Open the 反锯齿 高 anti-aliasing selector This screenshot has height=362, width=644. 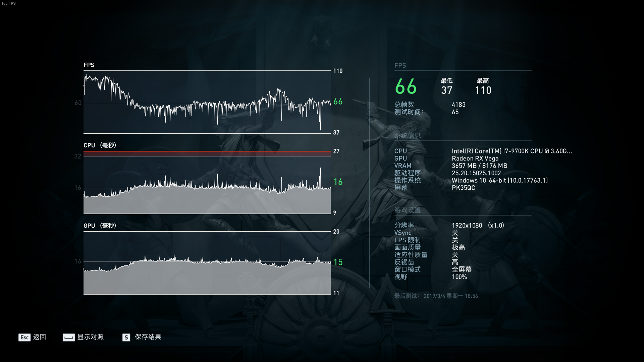point(455,262)
